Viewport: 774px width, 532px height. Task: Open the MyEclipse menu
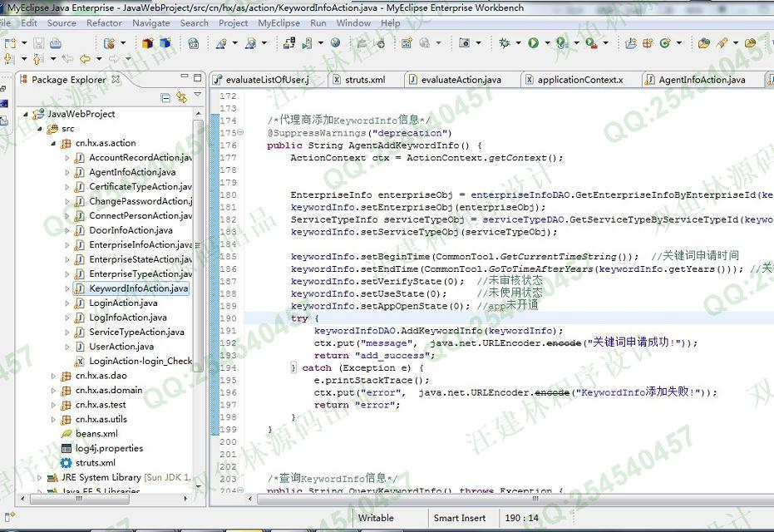tap(279, 22)
